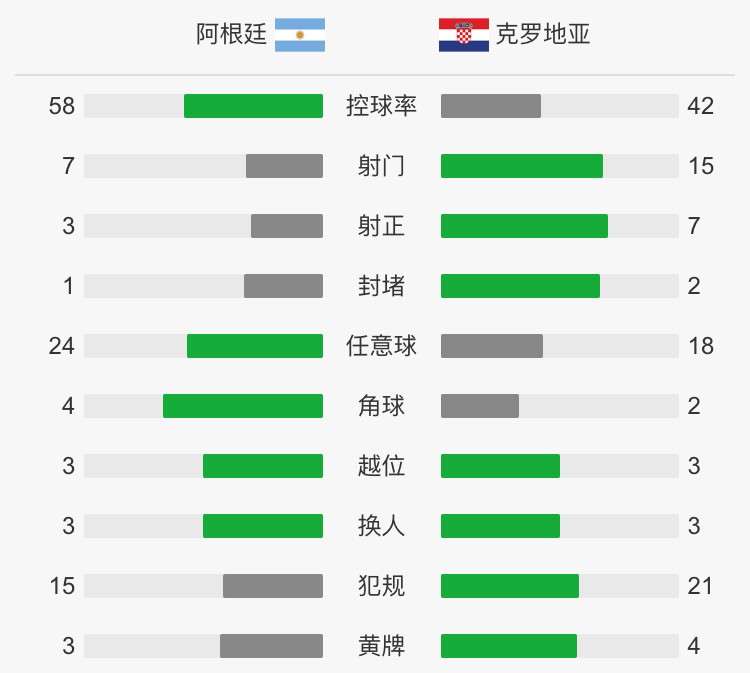Click Croatia's gray possession bar
This screenshot has height=673, width=750.
point(491,106)
